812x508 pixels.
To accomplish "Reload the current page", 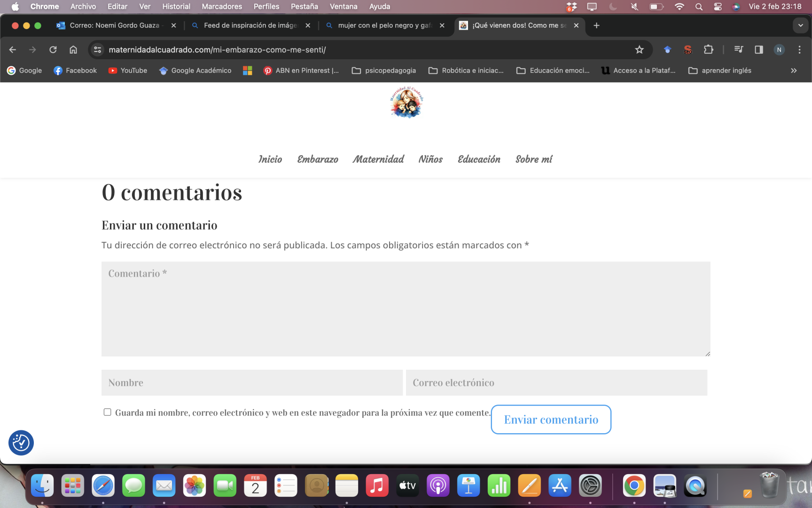I will (x=53, y=49).
